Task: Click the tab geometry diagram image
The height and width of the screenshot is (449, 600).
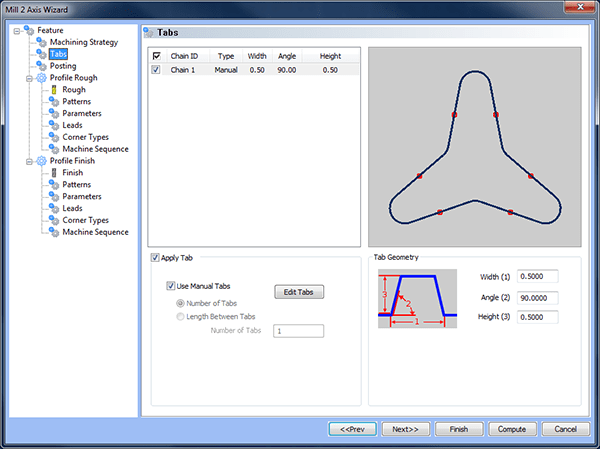Action: pos(417,299)
